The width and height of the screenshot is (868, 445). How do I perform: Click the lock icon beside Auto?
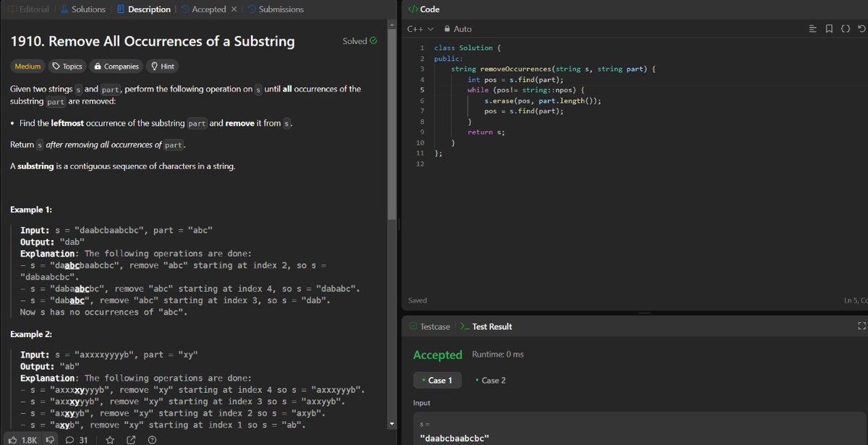click(447, 29)
